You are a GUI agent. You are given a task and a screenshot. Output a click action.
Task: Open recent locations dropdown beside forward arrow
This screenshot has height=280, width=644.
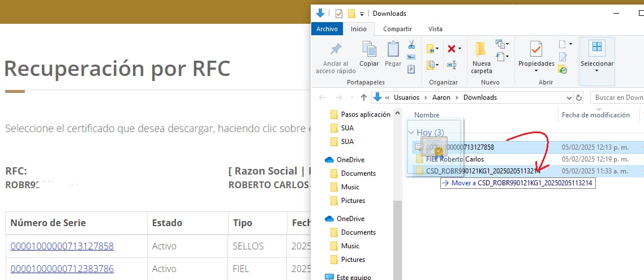pos(351,98)
